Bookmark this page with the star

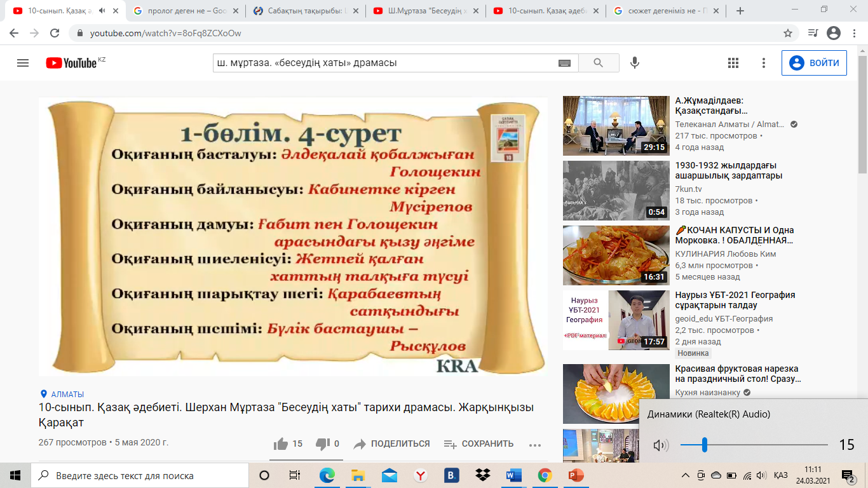coord(788,33)
